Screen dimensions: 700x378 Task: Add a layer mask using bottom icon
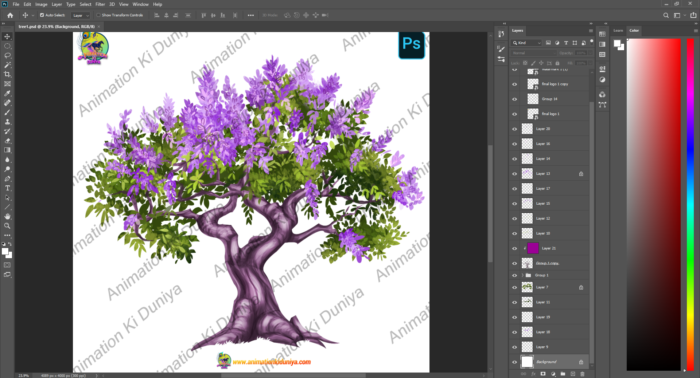pos(543,374)
